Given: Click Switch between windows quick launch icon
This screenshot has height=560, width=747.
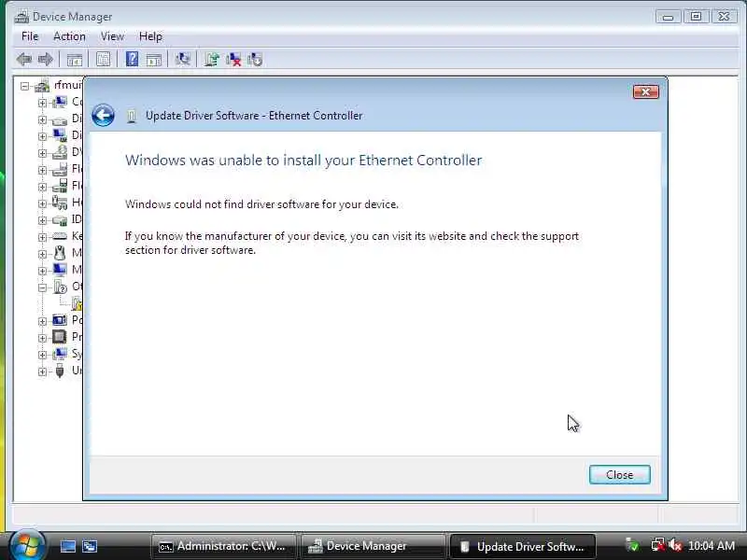Looking at the screenshot, I should [x=90, y=546].
